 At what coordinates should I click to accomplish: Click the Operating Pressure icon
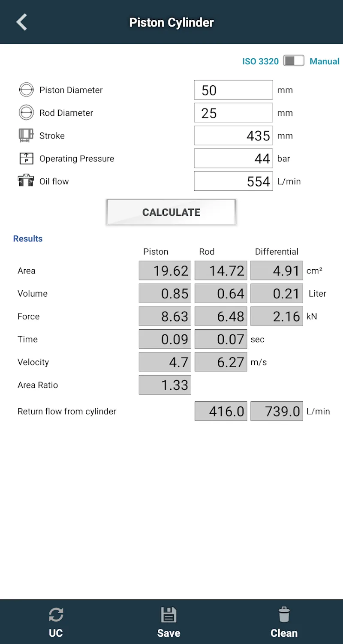(26, 159)
